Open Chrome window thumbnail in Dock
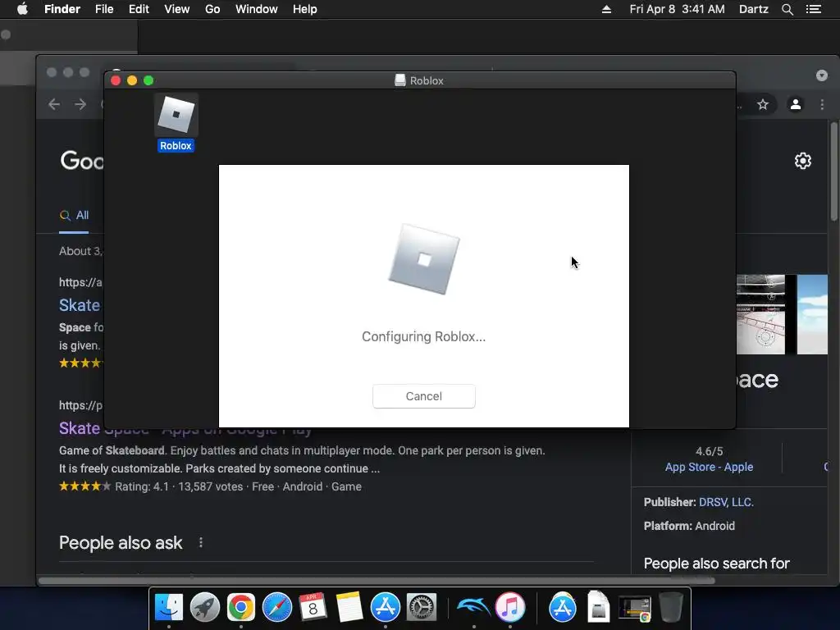Image resolution: width=840 pixels, height=630 pixels. (x=635, y=609)
